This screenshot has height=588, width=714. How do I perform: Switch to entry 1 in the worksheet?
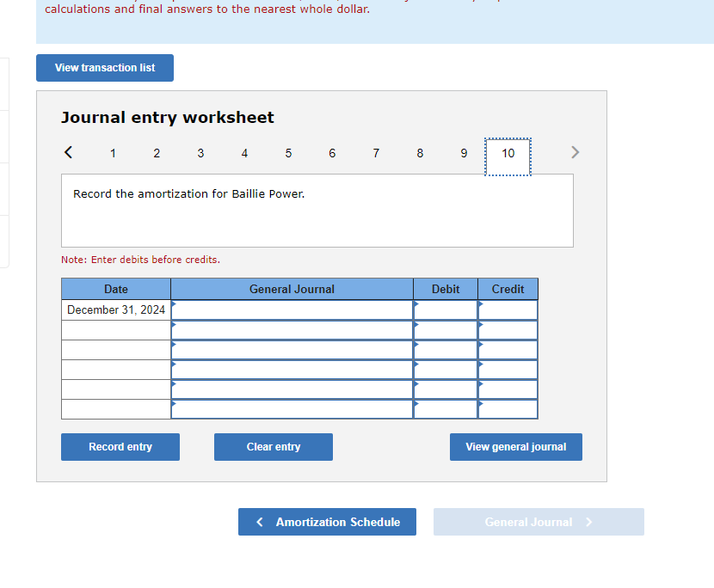pos(113,153)
